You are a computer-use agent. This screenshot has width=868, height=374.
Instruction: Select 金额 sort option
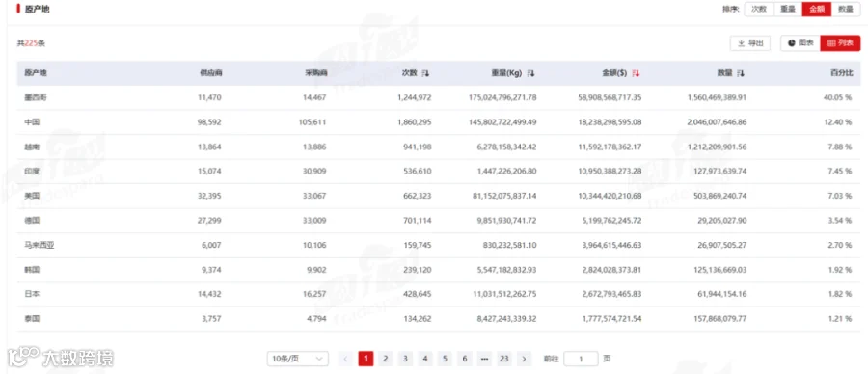(x=817, y=9)
